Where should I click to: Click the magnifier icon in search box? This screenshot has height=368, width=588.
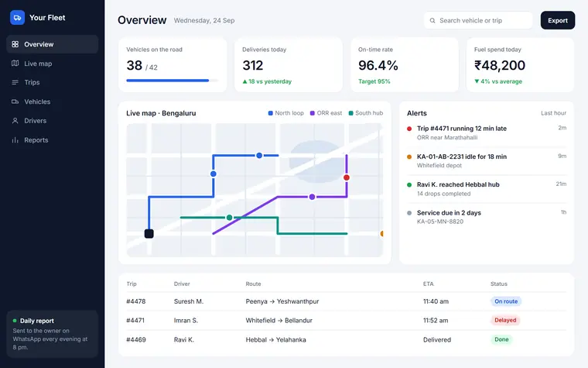(x=432, y=21)
